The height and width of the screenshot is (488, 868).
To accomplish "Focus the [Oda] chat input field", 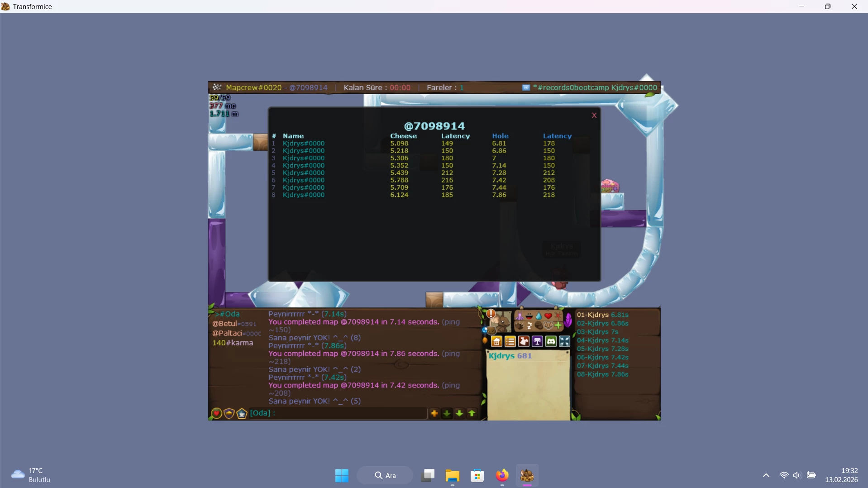I will click(x=338, y=413).
